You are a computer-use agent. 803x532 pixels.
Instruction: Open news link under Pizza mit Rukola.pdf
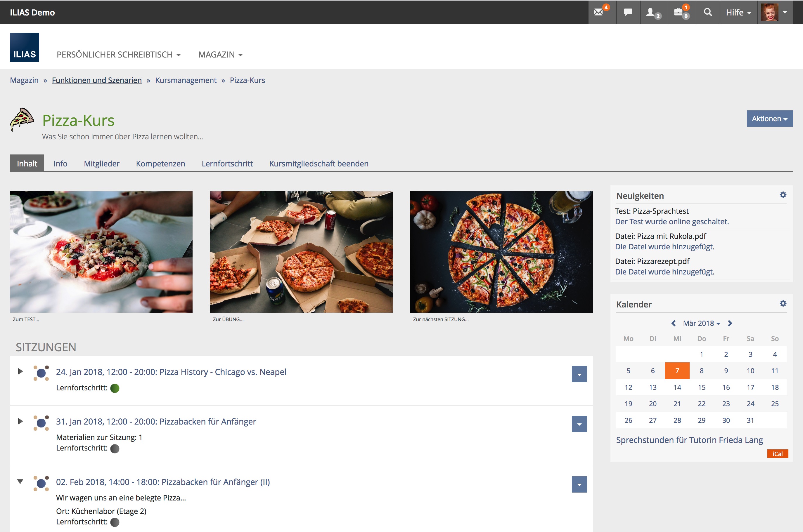(x=664, y=247)
